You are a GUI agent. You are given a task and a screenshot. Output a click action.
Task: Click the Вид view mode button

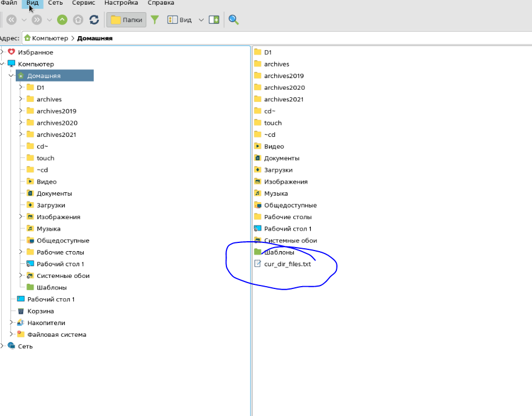click(180, 20)
